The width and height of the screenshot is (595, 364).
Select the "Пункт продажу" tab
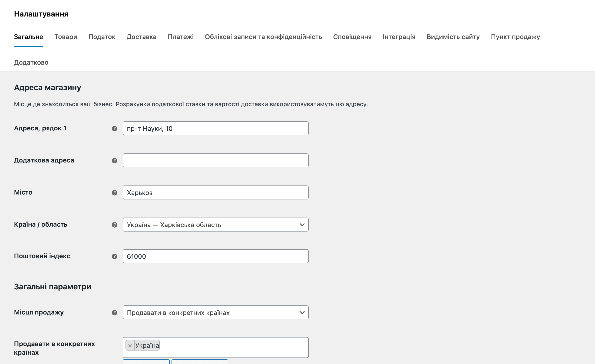[x=515, y=37]
